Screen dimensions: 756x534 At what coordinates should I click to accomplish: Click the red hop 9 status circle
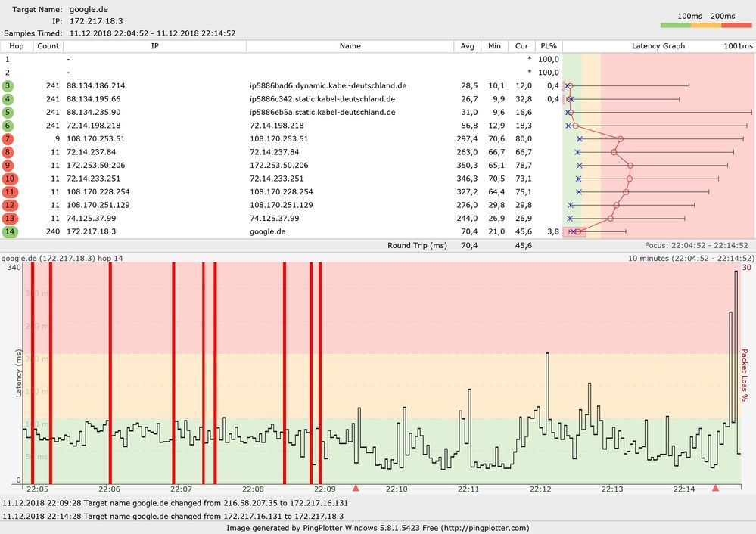[x=7, y=165]
